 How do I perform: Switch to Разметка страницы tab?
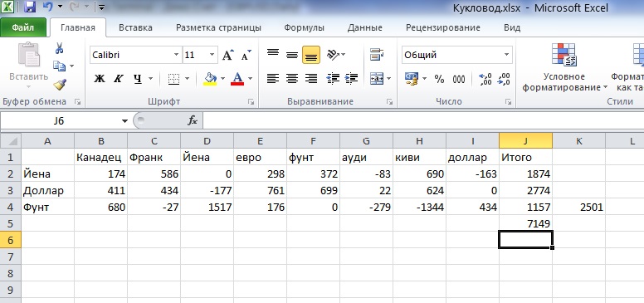click(x=218, y=28)
